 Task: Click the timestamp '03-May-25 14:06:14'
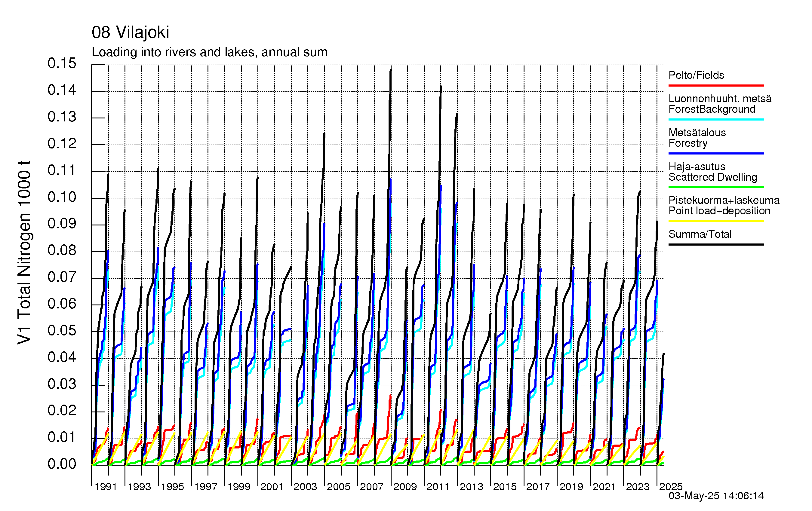point(716,496)
